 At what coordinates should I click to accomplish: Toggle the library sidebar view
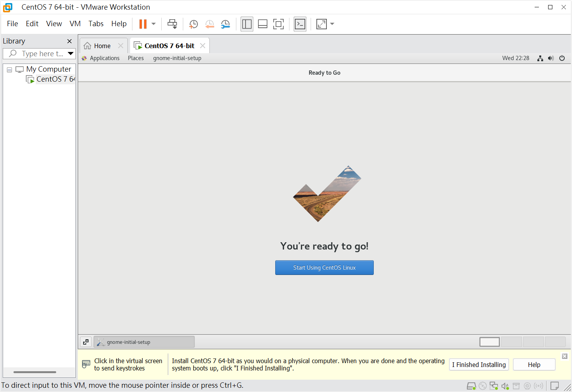(x=247, y=24)
